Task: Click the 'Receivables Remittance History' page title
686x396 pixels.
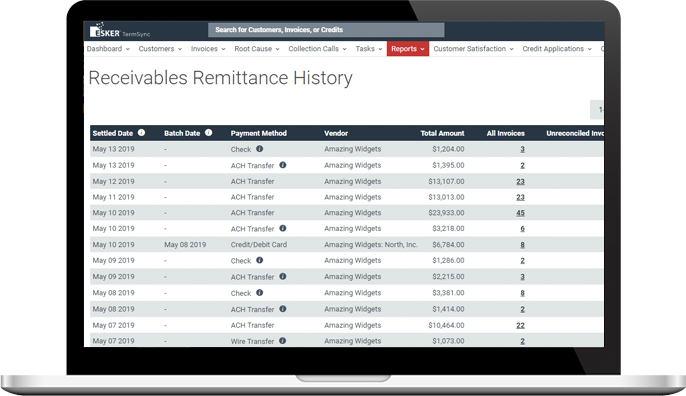Action: point(220,78)
